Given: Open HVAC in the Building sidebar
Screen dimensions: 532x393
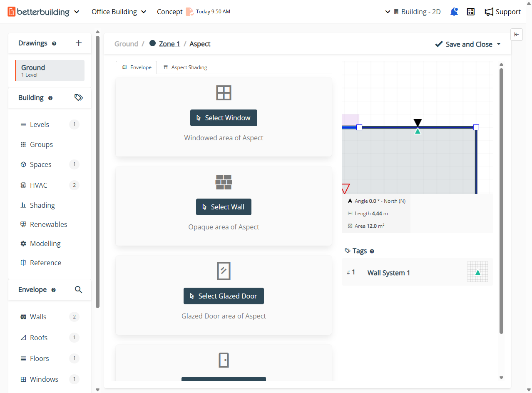Looking at the screenshot, I should (39, 185).
